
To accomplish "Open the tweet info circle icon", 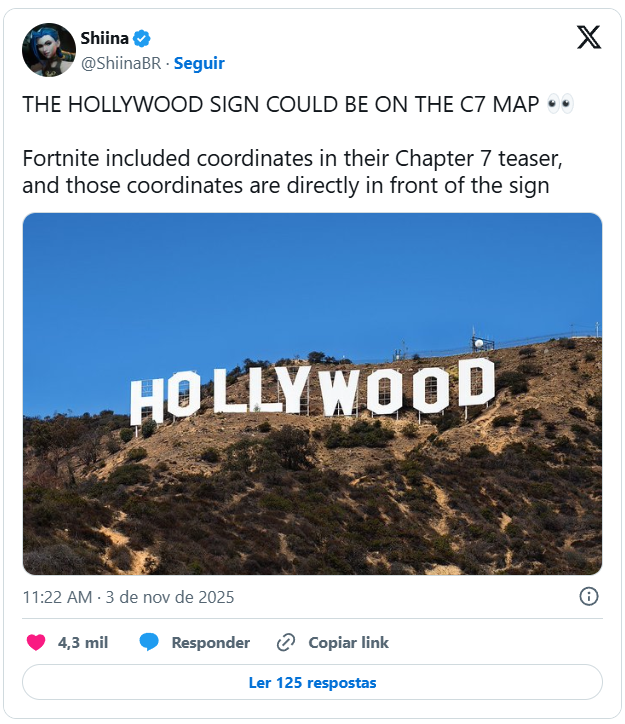I will [x=589, y=596].
